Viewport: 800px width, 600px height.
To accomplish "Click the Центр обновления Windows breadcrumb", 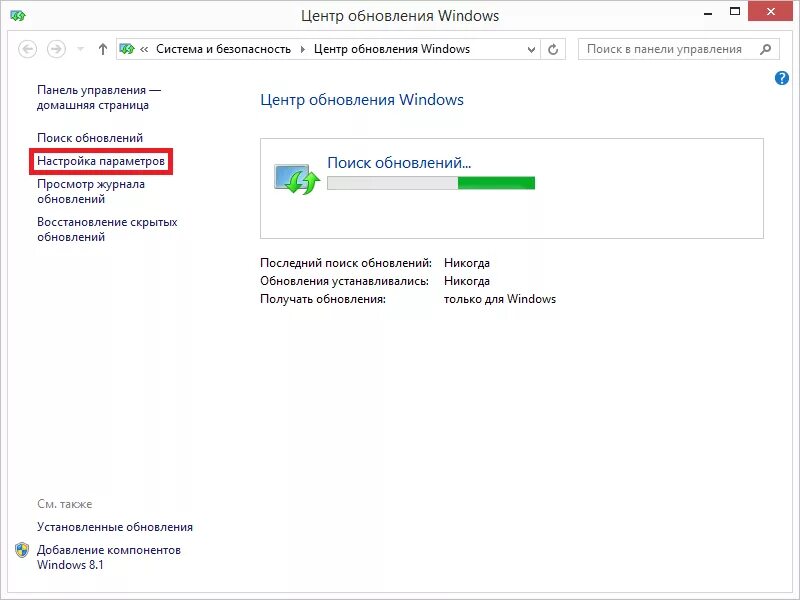I will pyautogui.click(x=392, y=49).
